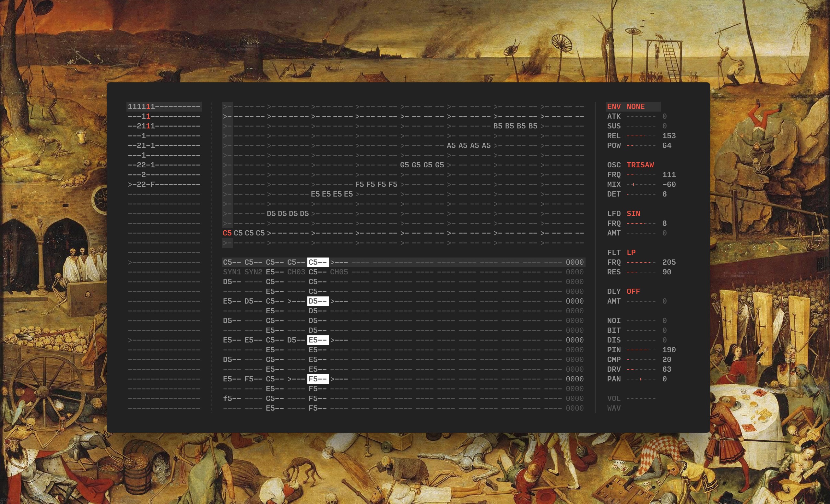Select the red C5 note in piano roll
The height and width of the screenshot is (504, 830).
tap(227, 233)
